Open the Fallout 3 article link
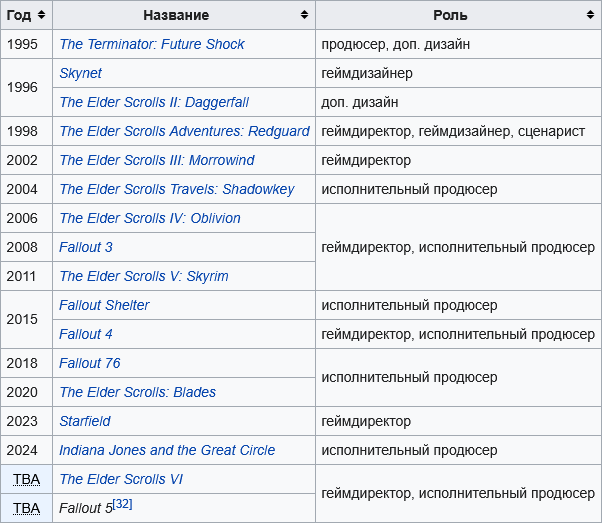 (x=86, y=247)
